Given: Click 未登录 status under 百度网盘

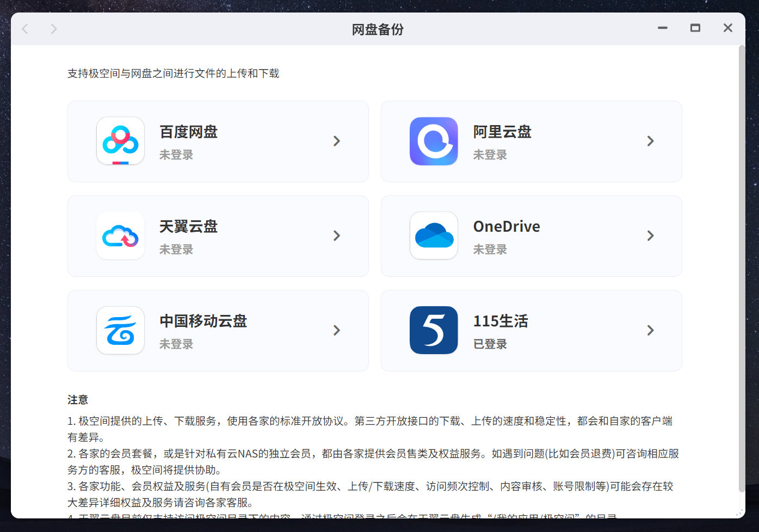Looking at the screenshot, I should (176, 155).
